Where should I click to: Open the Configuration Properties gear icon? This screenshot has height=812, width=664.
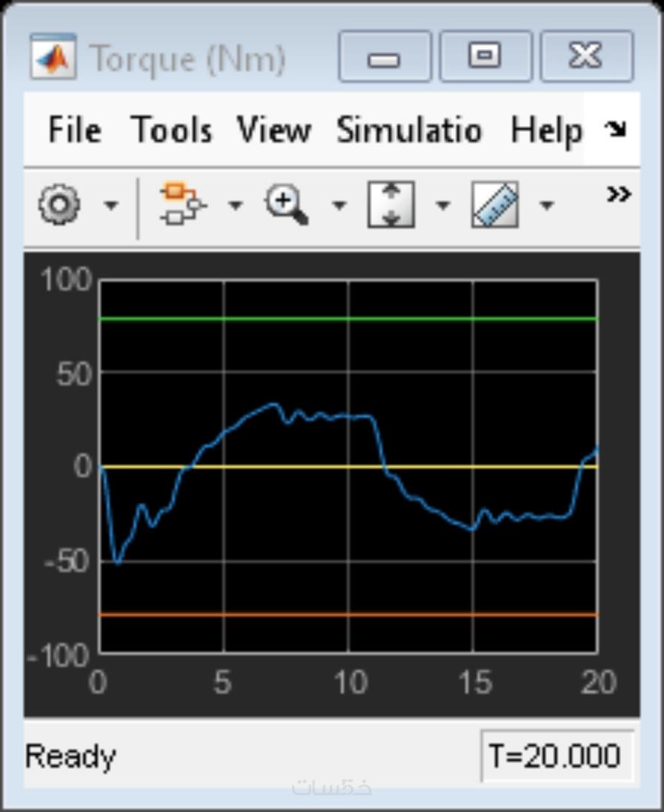tap(59, 204)
